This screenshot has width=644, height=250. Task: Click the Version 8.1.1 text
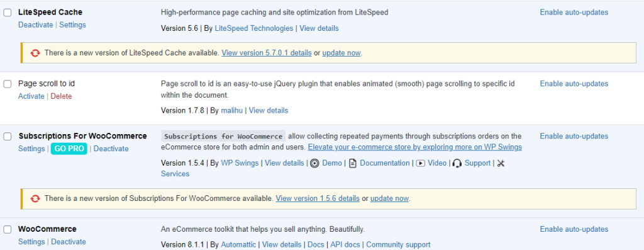[182, 245]
